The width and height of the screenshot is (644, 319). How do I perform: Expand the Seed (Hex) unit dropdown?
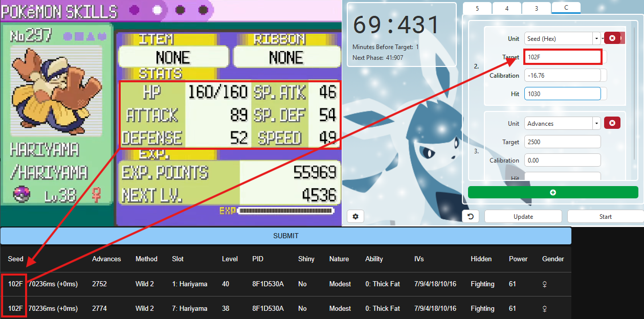click(x=596, y=38)
